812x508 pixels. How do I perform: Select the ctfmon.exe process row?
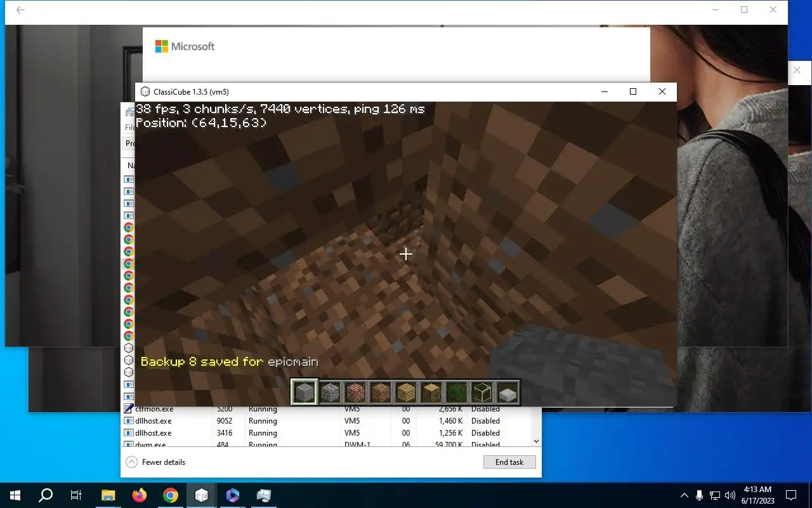click(326, 409)
